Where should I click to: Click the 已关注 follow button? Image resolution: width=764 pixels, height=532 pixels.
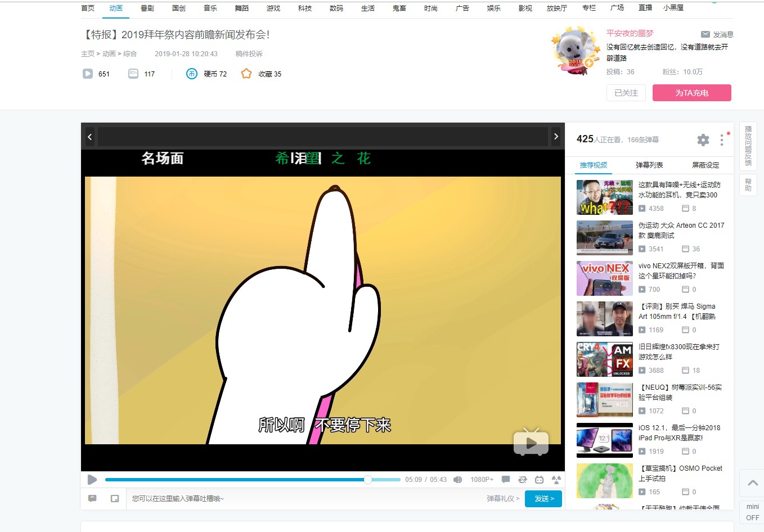pyautogui.click(x=626, y=93)
